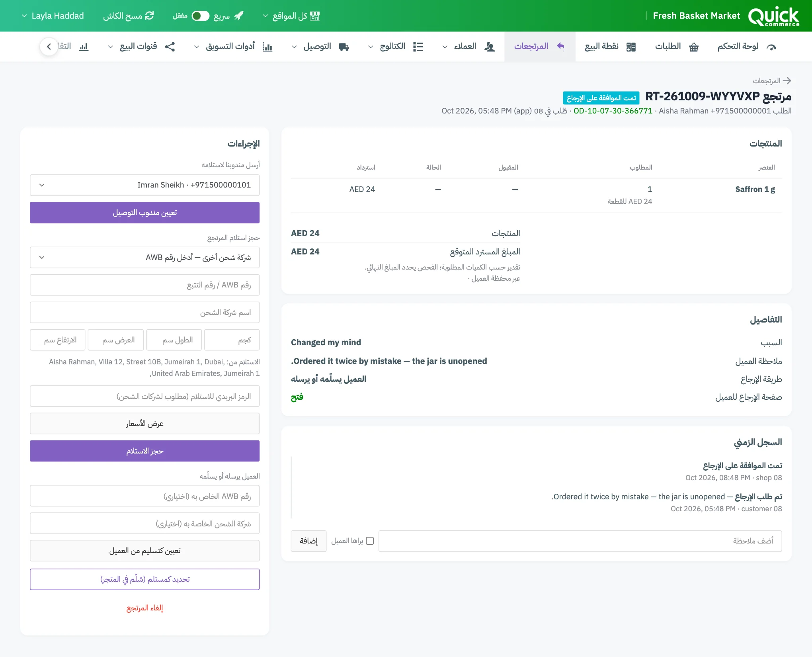Click the assign as customer drop-off button
812x657 pixels.
[144, 551]
